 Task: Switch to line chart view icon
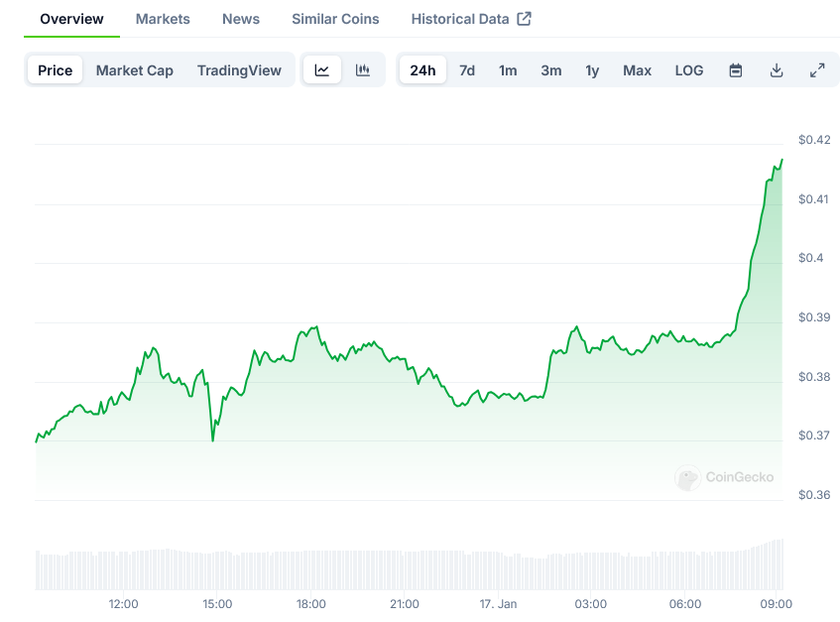click(x=322, y=70)
